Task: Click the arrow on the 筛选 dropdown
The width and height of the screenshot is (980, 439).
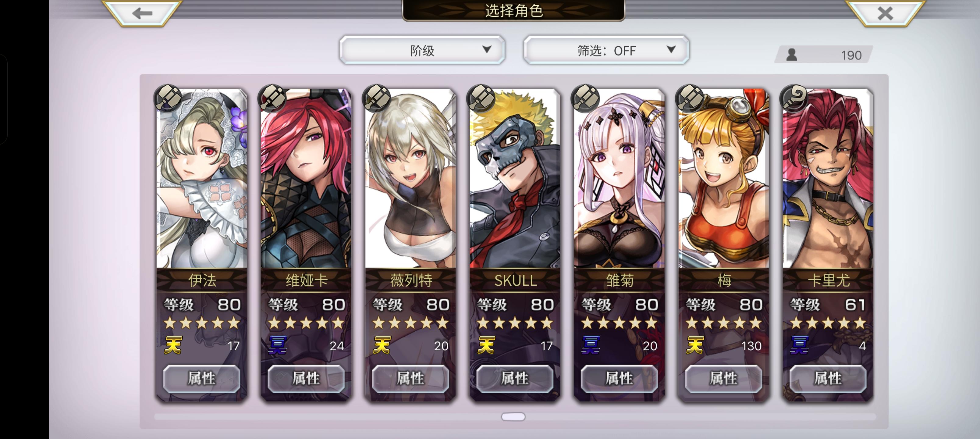Action: [671, 49]
